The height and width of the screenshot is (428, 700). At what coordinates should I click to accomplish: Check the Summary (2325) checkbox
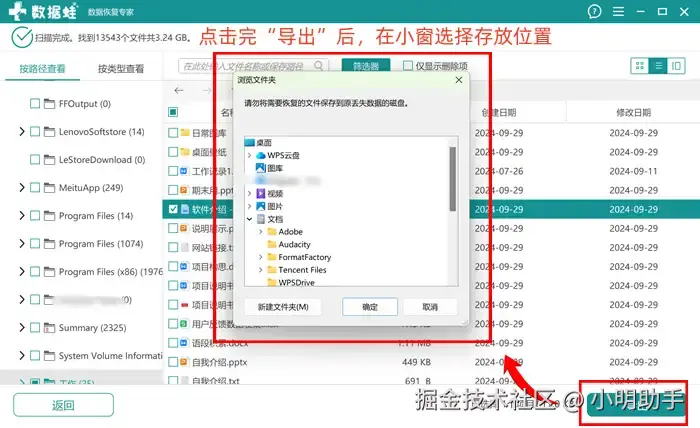35,328
